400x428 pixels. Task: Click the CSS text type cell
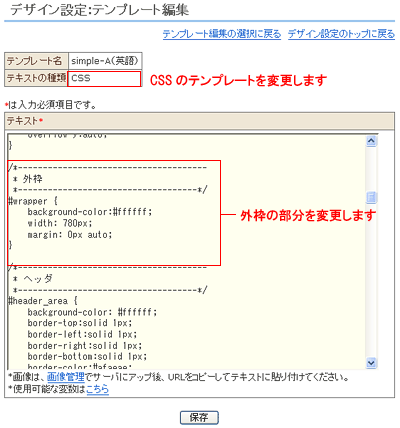click(104, 79)
